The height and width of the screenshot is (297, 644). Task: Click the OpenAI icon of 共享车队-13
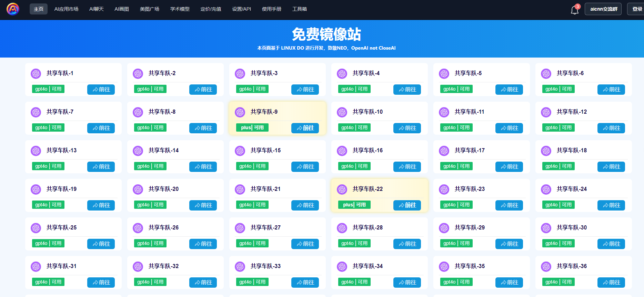point(36,151)
